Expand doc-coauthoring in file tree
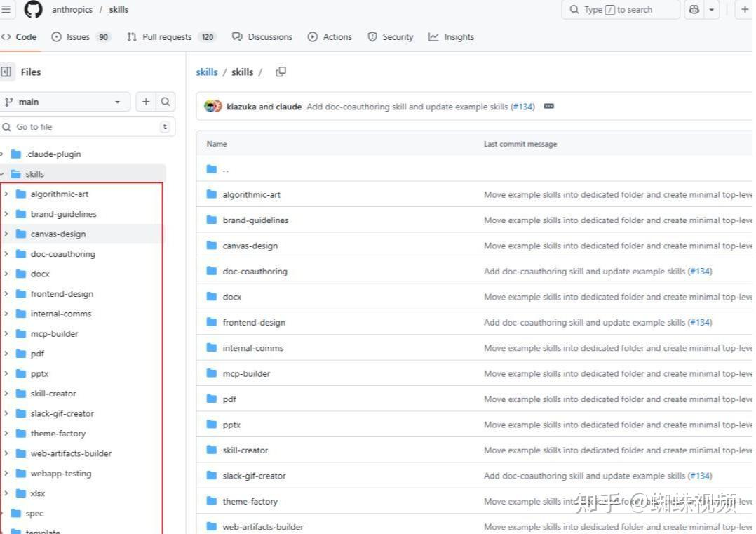This screenshot has width=756, height=534. pos(6,254)
